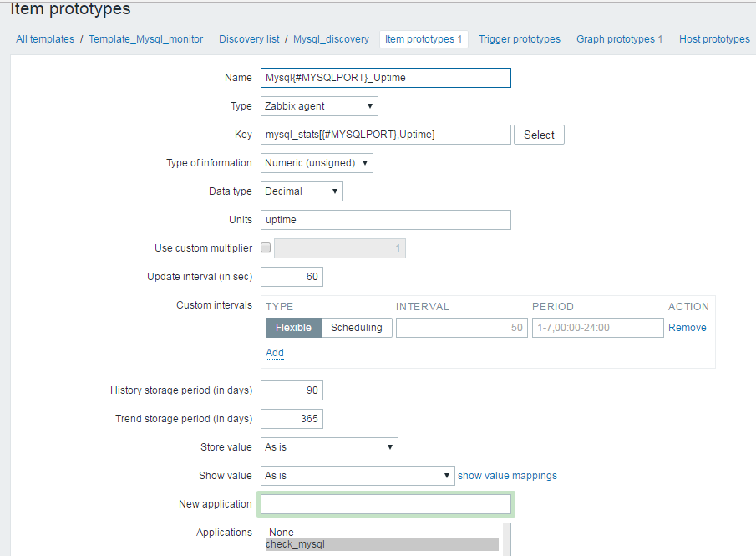The width and height of the screenshot is (756, 556).
Task: Open the Template_Mysql_monitor link
Action: [x=145, y=39]
